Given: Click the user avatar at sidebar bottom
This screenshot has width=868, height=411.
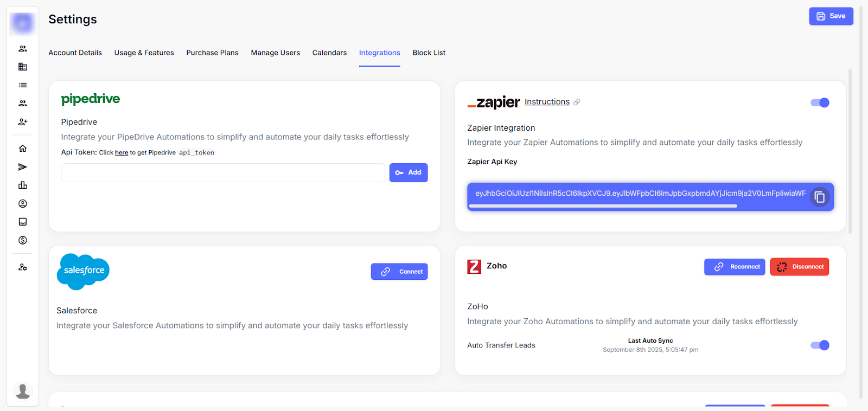Looking at the screenshot, I should tap(23, 391).
